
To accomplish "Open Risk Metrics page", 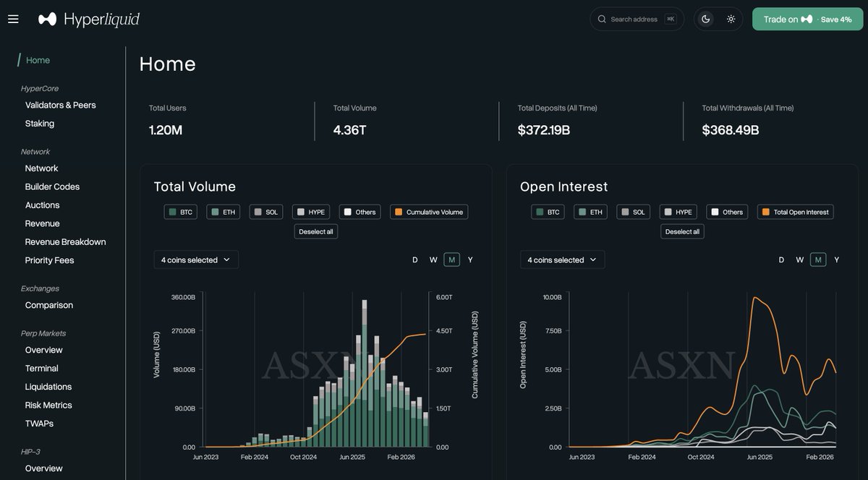I will 48,406.
